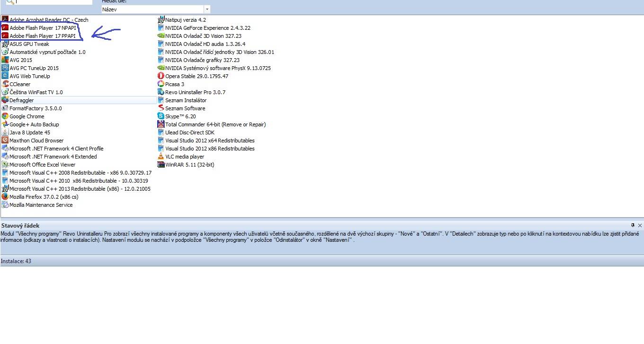Click the Mozilla Firefox 37.0.2 icon
This screenshot has height=344, width=644.
(5, 197)
